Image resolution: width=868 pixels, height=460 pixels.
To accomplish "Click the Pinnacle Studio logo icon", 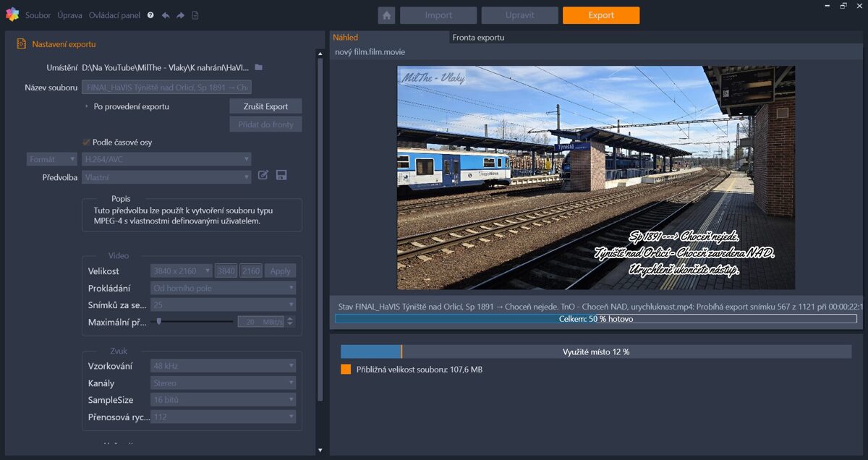I will click(12, 14).
